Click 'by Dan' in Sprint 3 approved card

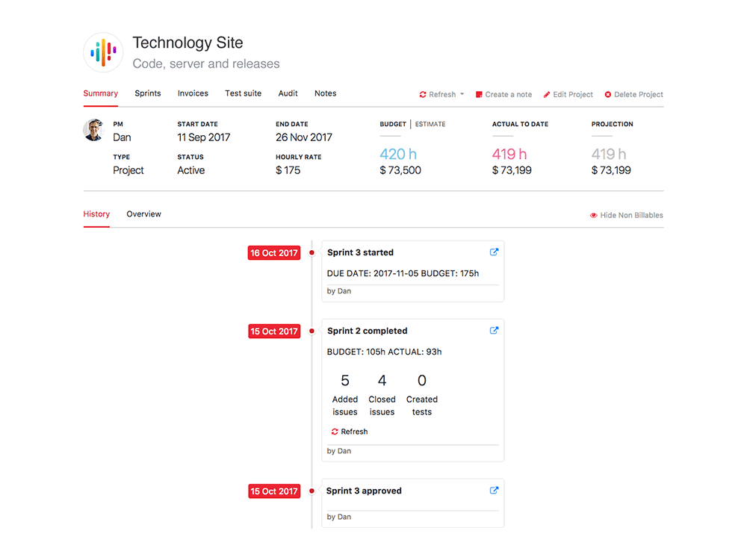pos(338,517)
